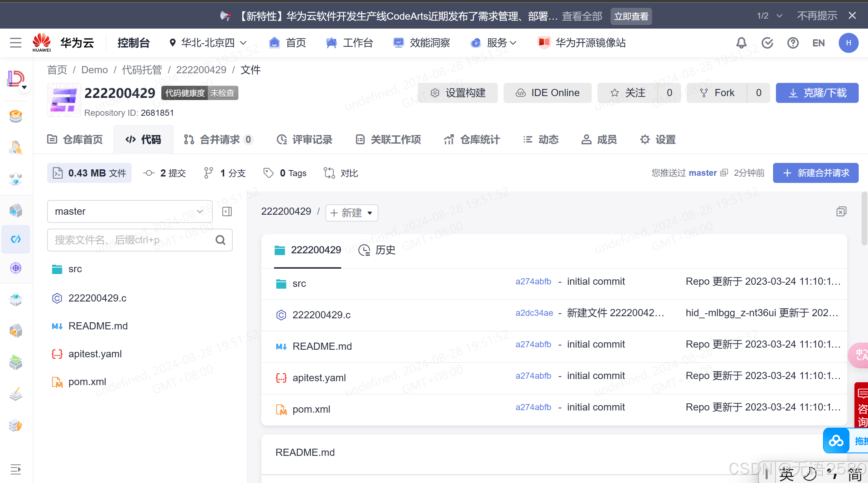
Task: Switch to 成员 tab
Action: tap(599, 139)
